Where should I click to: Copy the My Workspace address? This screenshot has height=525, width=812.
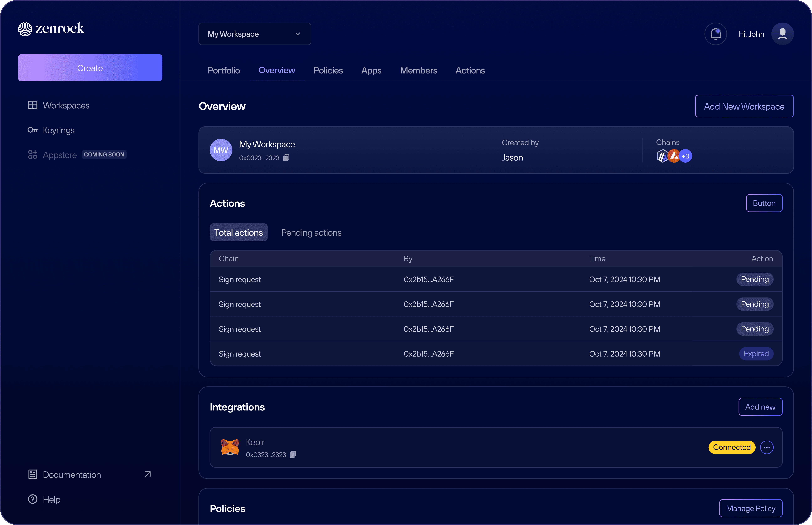tap(286, 157)
